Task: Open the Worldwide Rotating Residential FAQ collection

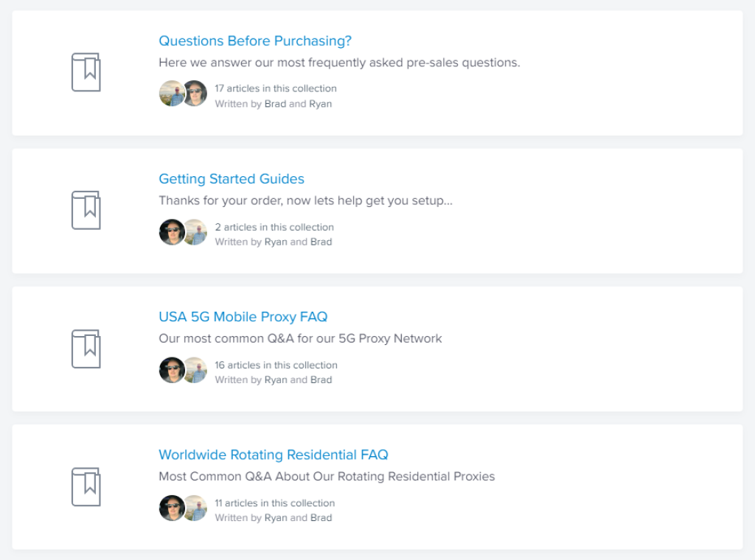Action: click(x=274, y=455)
